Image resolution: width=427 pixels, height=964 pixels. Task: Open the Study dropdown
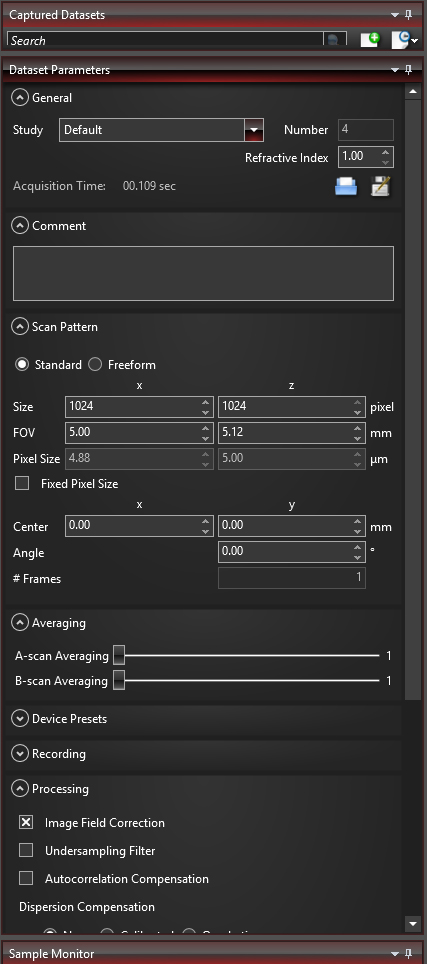[x=254, y=130]
